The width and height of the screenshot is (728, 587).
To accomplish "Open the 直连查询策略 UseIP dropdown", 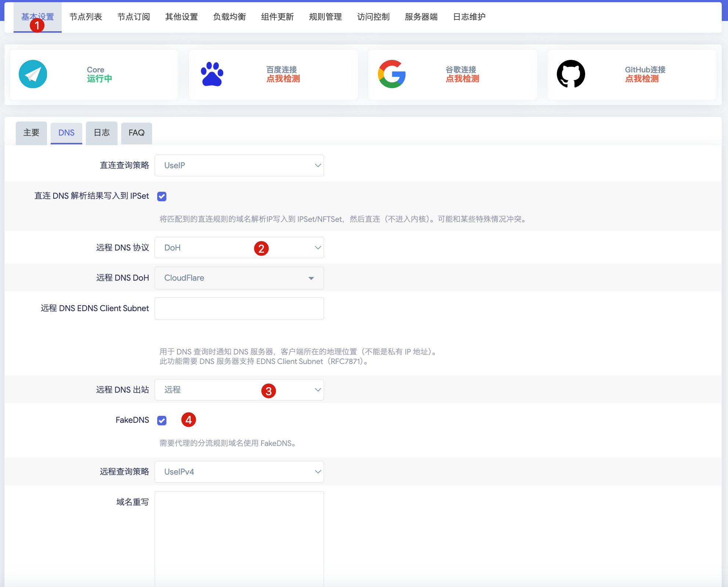I will (x=239, y=165).
